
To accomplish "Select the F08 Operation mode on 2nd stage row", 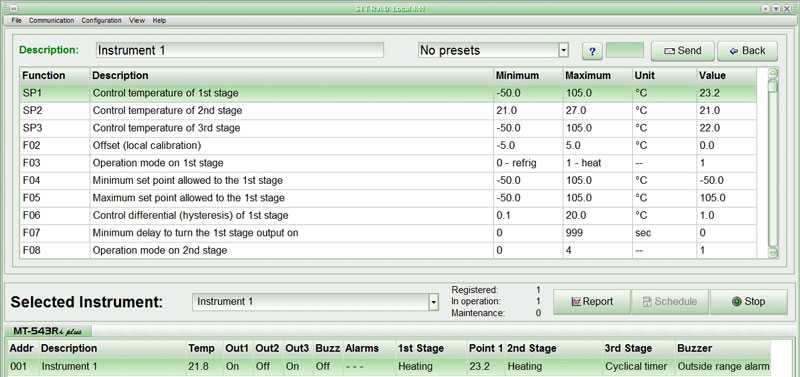I will [388, 250].
